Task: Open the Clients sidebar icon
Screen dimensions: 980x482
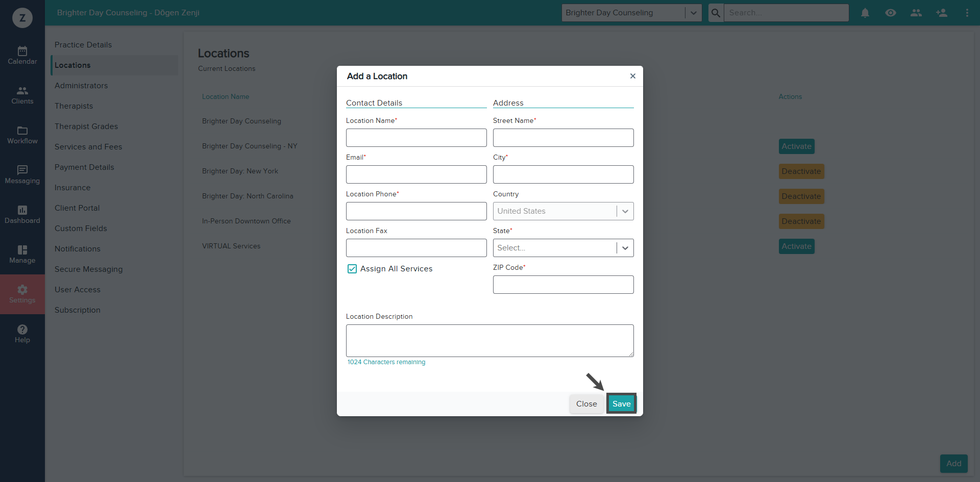Action: tap(22, 95)
